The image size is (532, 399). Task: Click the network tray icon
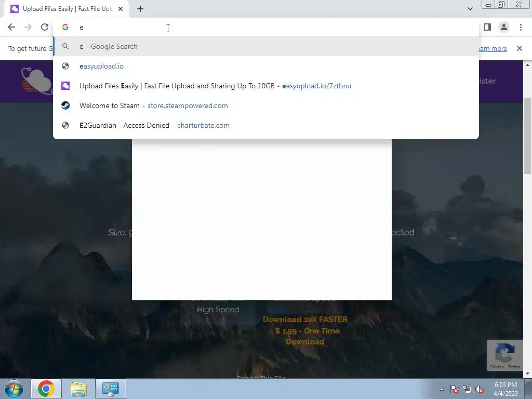(467, 389)
